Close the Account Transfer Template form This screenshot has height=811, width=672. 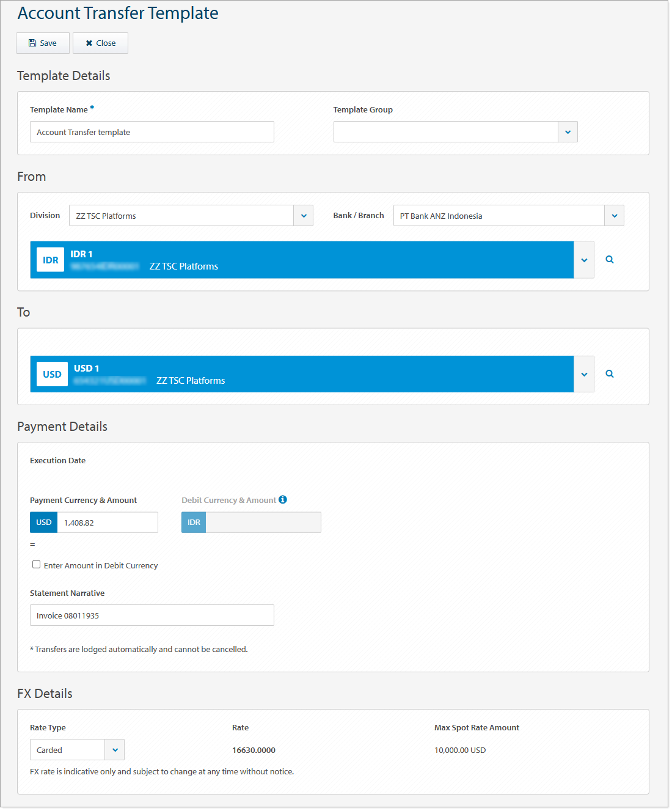[x=100, y=43]
